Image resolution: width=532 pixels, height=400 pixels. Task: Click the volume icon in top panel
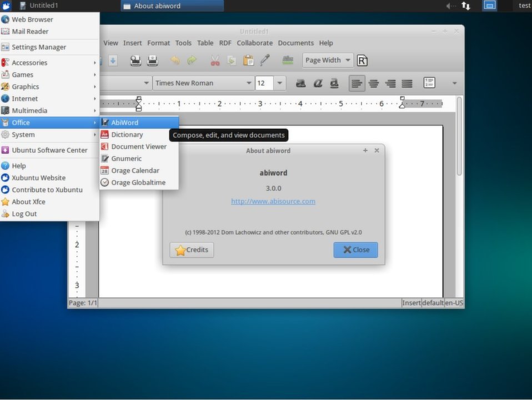[x=451, y=6]
